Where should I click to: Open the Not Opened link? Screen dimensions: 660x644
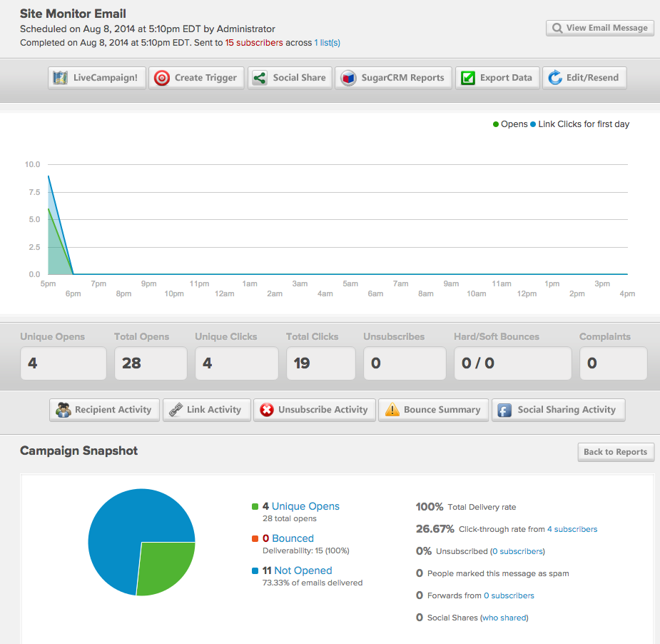click(x=303, y=570)
